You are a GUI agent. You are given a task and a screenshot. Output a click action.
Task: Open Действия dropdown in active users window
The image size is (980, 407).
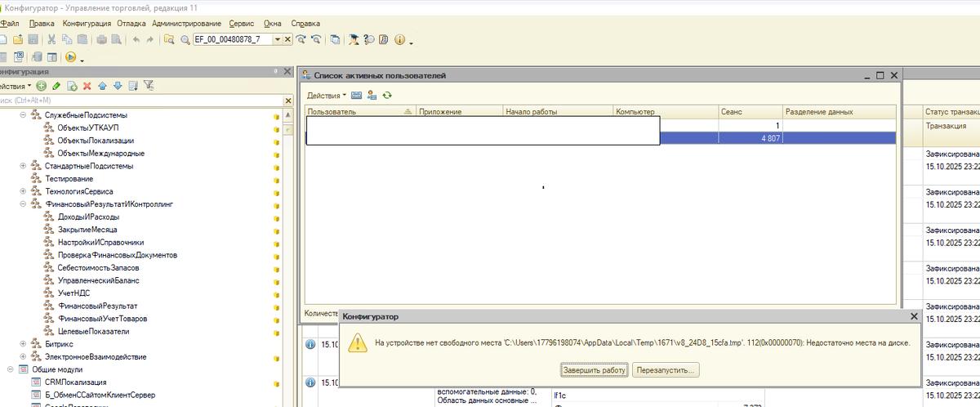coord(327,95)
